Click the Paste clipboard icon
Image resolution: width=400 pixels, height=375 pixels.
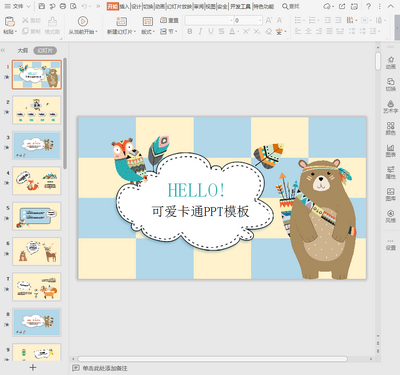tap(10, 21)
